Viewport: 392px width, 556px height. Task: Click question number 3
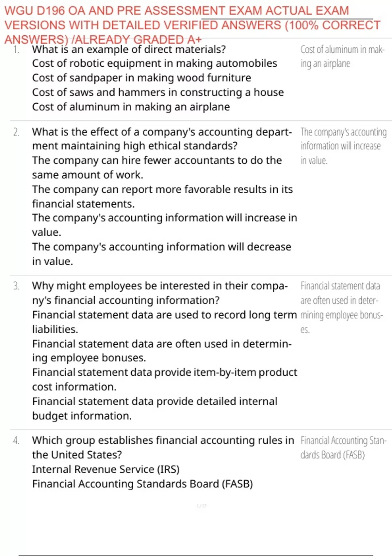coord(16,286)
